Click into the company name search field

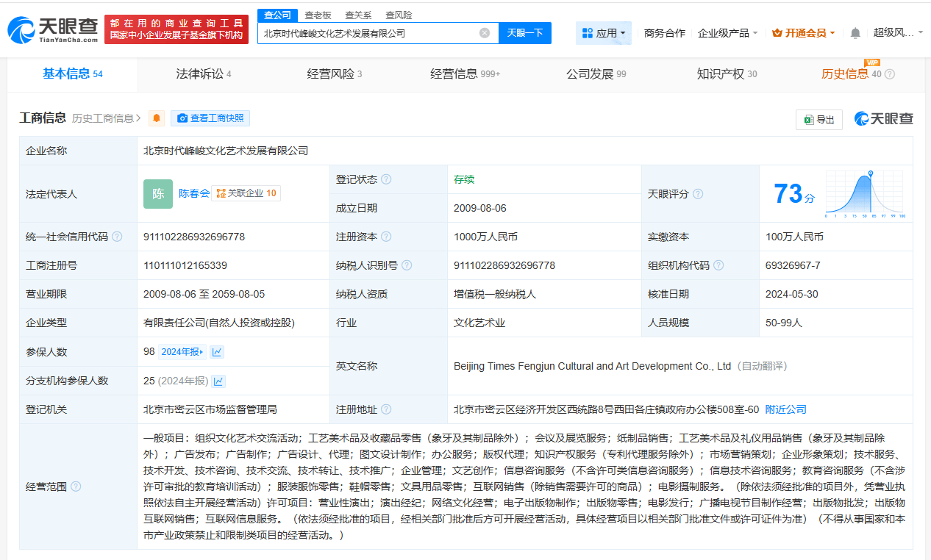click(x=368, y=33)
